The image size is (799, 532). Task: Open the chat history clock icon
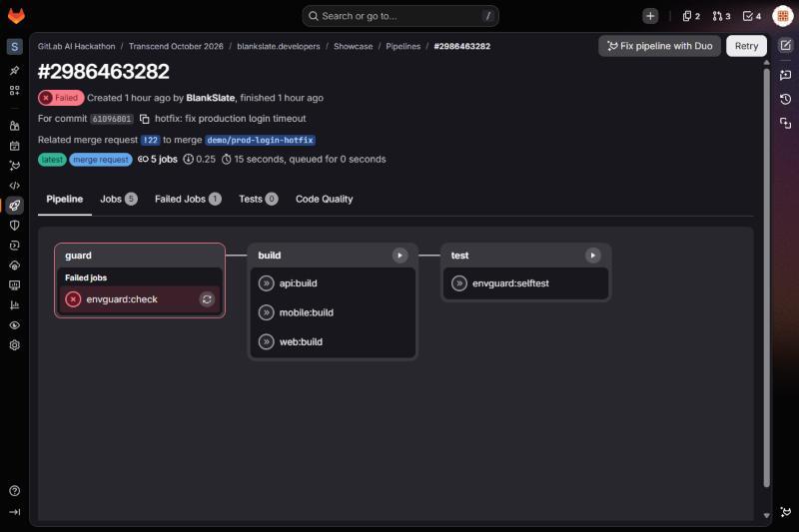(x=785, y=99)
